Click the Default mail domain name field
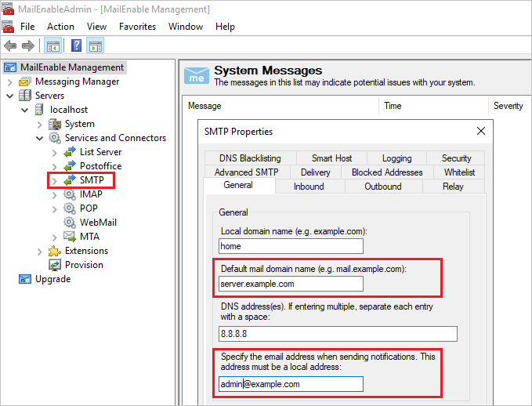 coord(291,284)
